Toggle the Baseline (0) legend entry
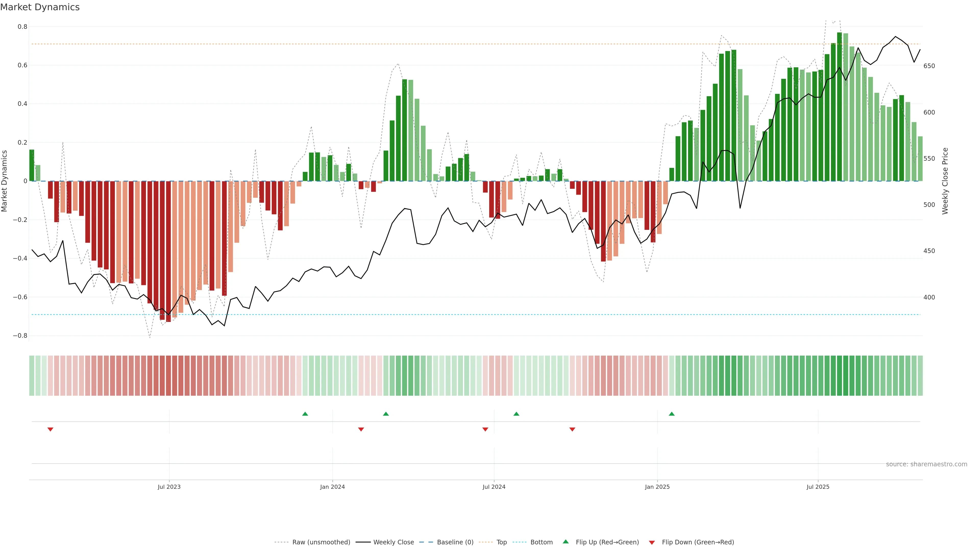Screen dimensions: 980x551 pos(455,542)
